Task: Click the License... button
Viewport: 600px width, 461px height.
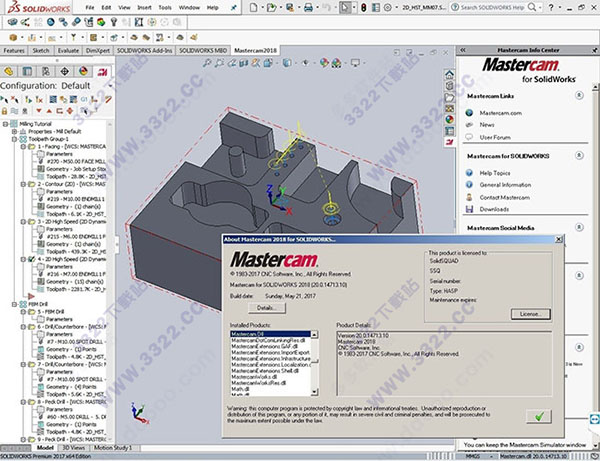Action: click(529, 313)
